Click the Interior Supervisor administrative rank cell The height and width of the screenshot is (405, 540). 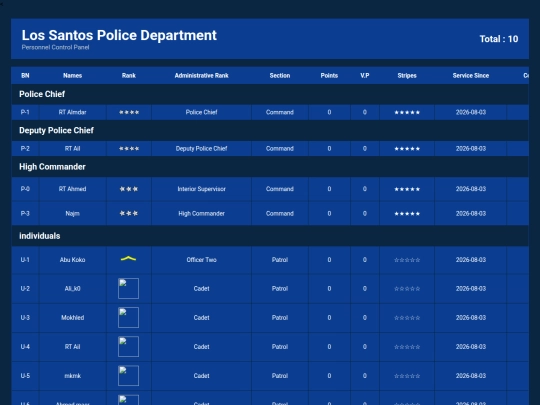[201, 189]
